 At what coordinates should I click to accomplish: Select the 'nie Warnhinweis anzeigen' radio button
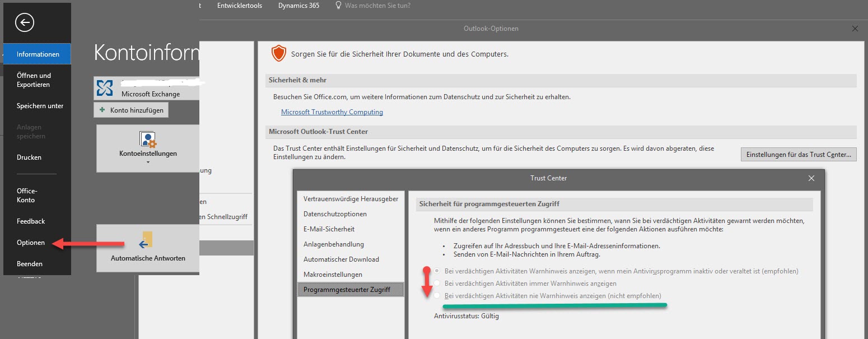(437, 296)
